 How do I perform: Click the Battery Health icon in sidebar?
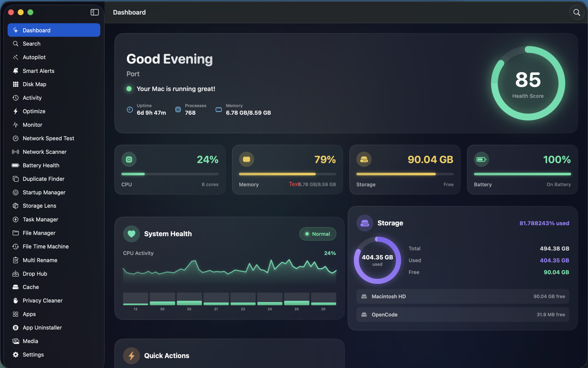[16, 165]
